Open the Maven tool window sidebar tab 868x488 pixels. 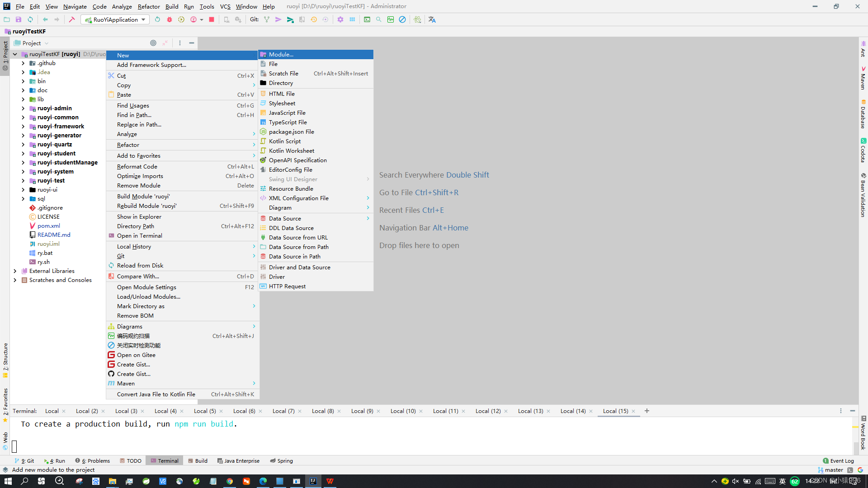click(863, 79)
